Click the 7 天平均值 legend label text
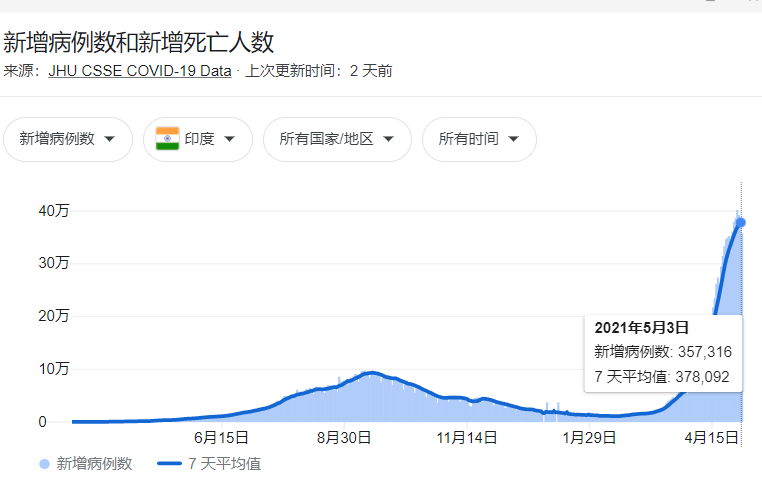The width and height of the screenshot is (762, 478). pos(225,464)
